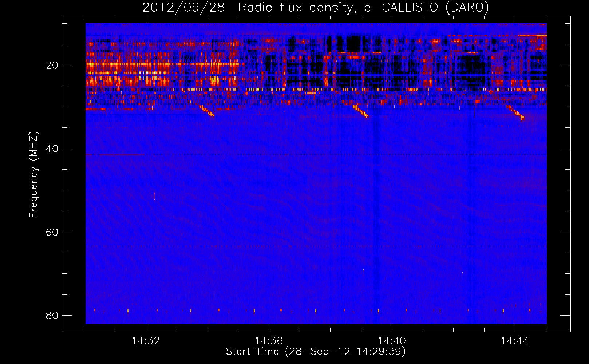The image size is (589, 364).
Task: Click the diagonal burst streak near 14:34
Action: pos(207,111)
